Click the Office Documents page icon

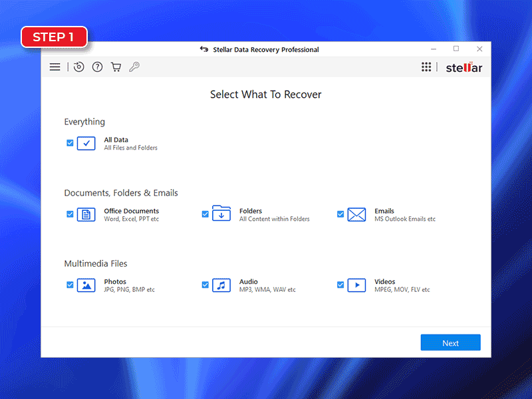86,215
